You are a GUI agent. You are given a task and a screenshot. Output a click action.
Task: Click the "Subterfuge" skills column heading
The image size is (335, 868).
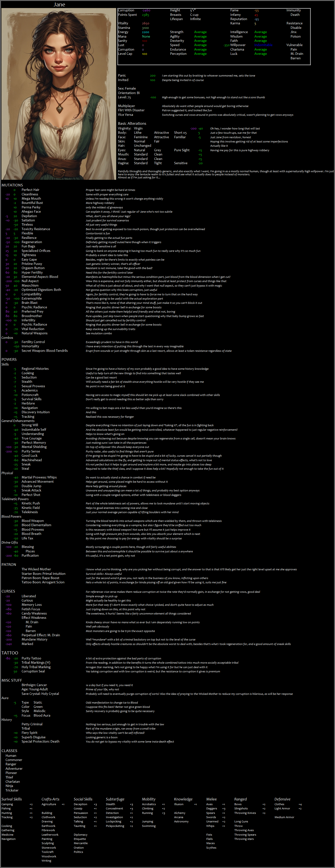115,799
